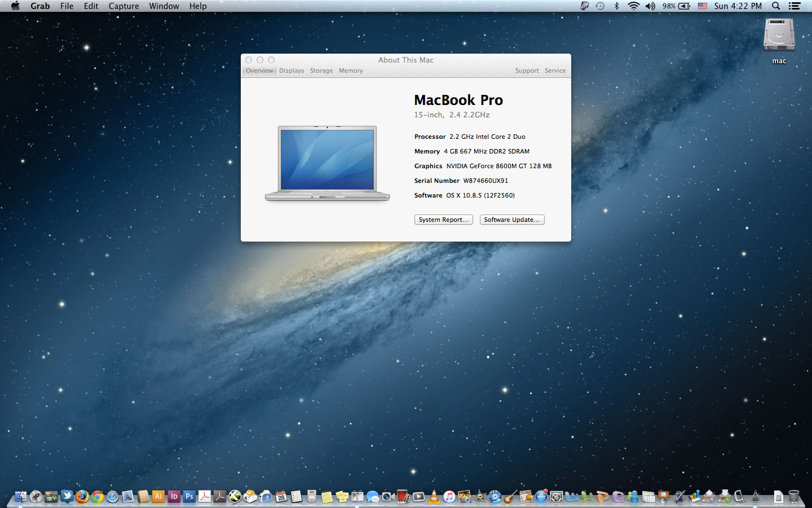This screenshot has width=812, height=508.
Task: Open the Support link in About window
Action: point(527,71)
